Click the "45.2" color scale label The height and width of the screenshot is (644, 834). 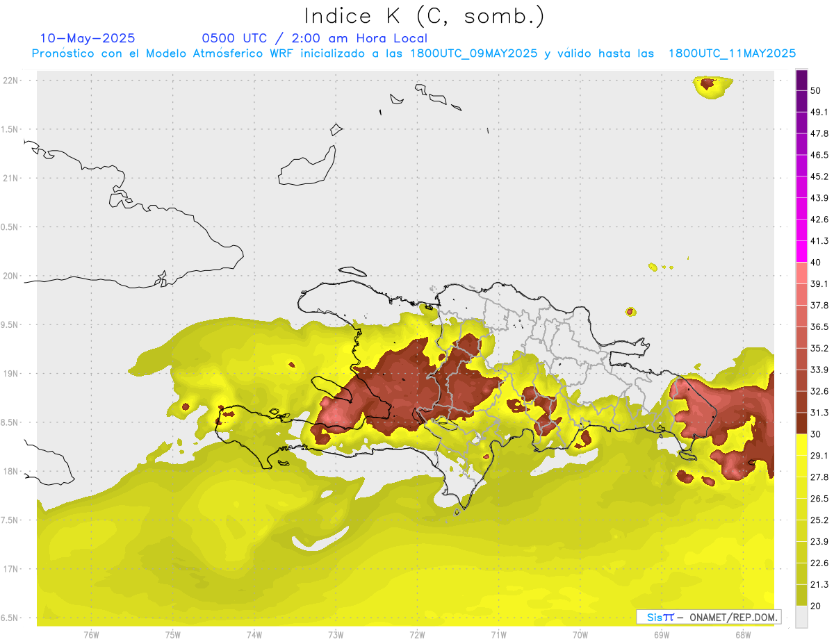(819, 176)
